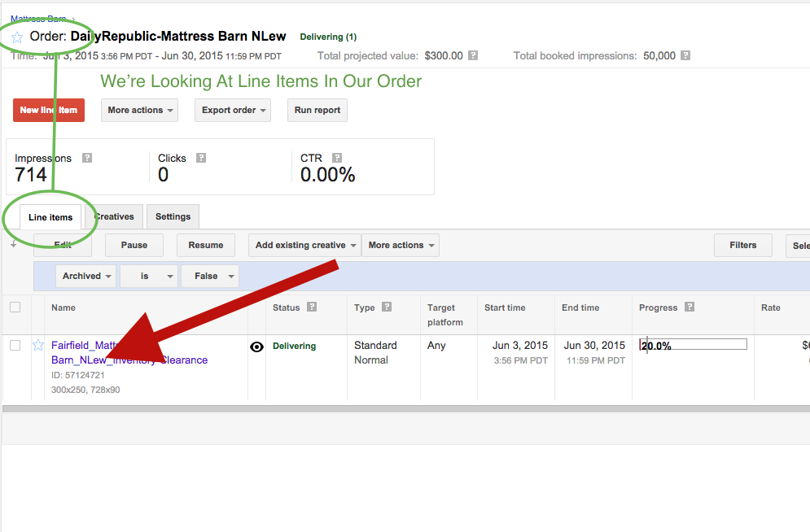Click the Progress column help icon

pos(690,307)
